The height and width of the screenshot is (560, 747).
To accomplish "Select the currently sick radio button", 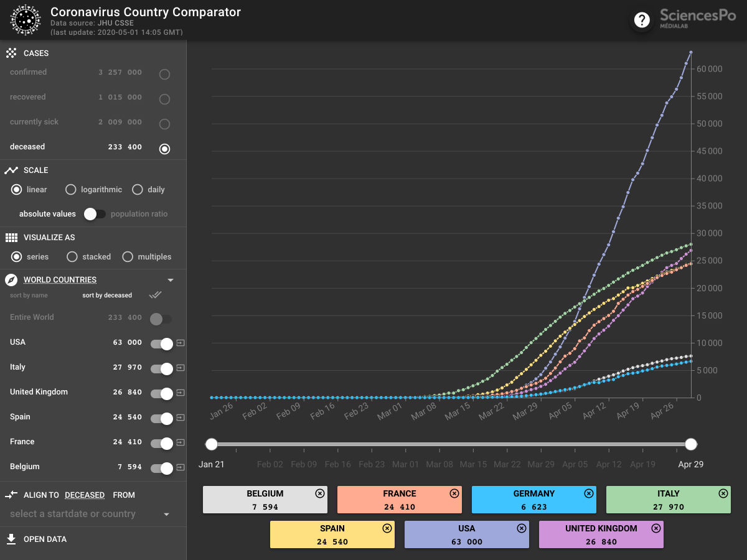I will pos(164,124).
